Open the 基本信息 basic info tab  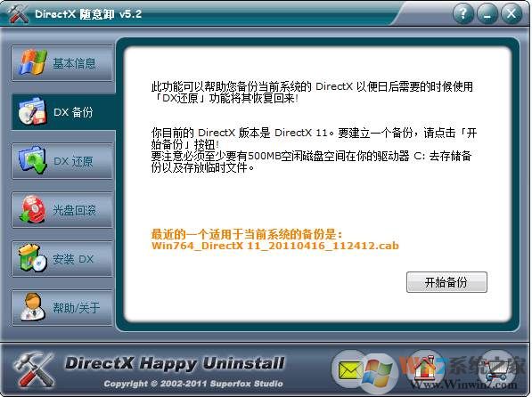click(x=62, y=63)
